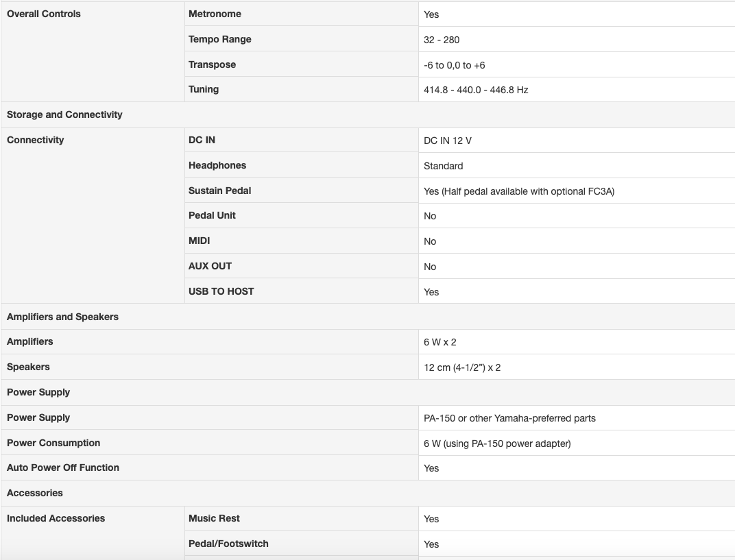Click the Transpose specification label
Viewport: 735px width, 560px height.
pos(212,64)
